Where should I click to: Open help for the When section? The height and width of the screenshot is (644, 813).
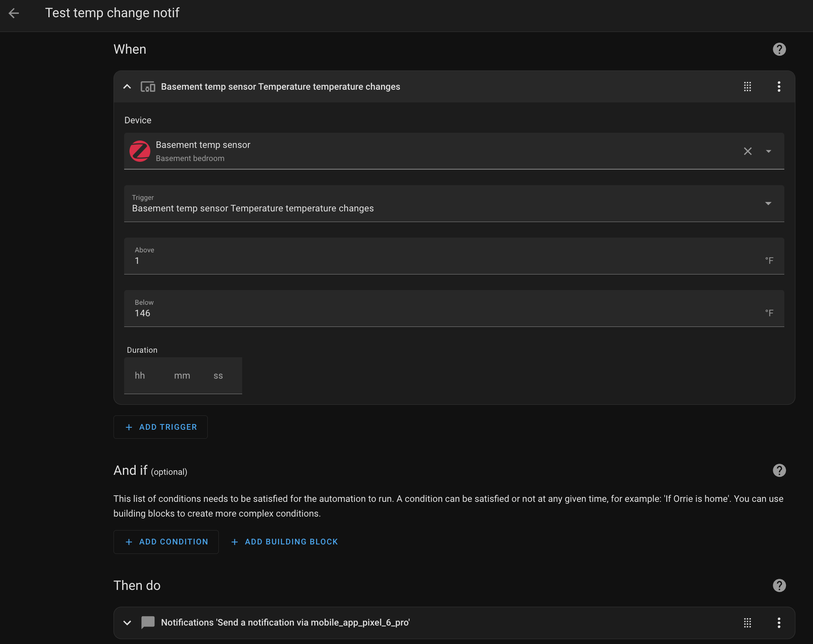click(x=779, y=49)
